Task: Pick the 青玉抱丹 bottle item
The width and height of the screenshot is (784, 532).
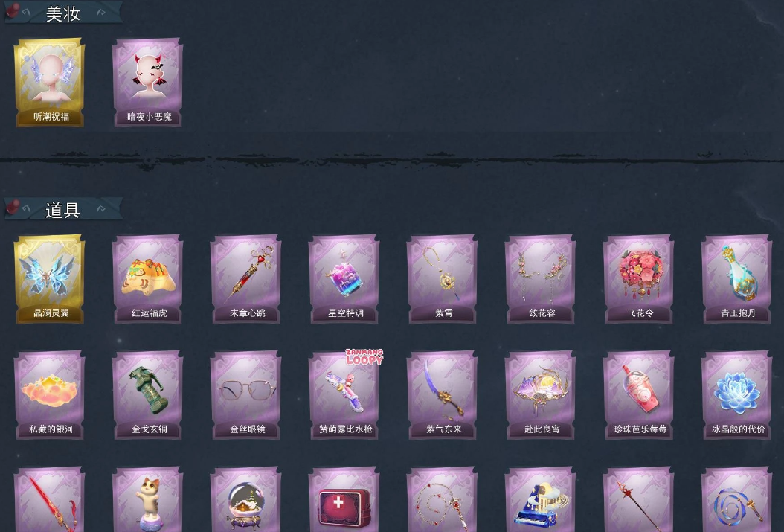Action: 736,279
